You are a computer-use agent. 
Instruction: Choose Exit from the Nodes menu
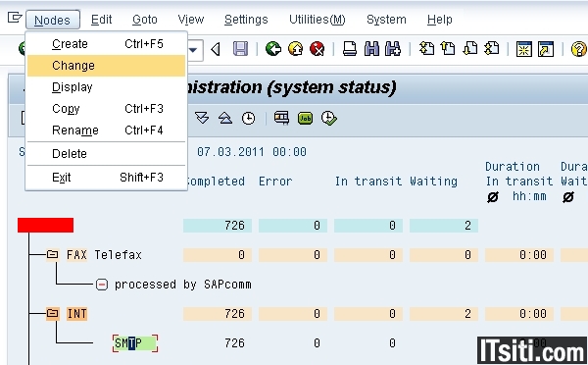click(107, 177)
